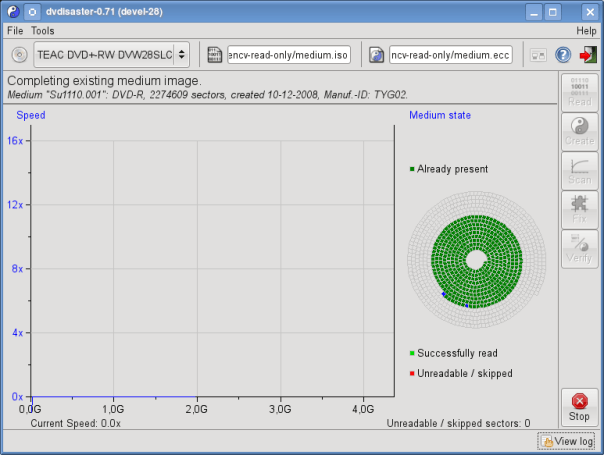Open the image file chooser icon
Screen dimensions: 604x455
214,54
